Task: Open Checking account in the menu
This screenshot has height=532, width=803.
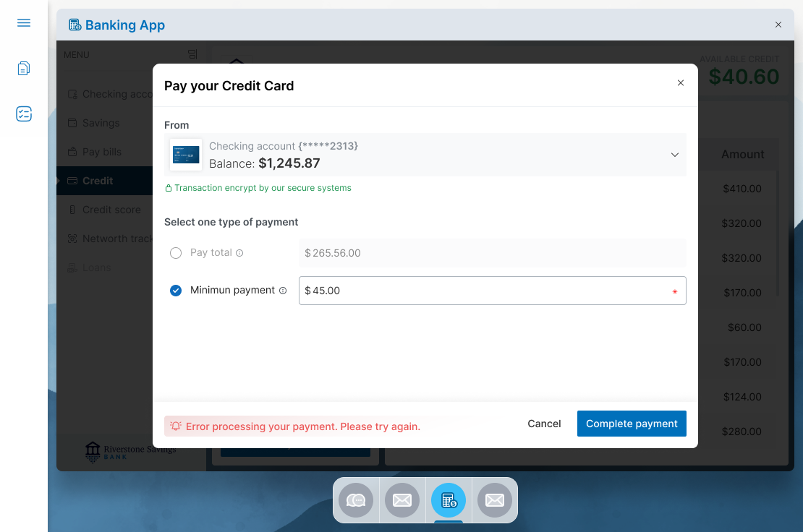Action: click(104, 94)
